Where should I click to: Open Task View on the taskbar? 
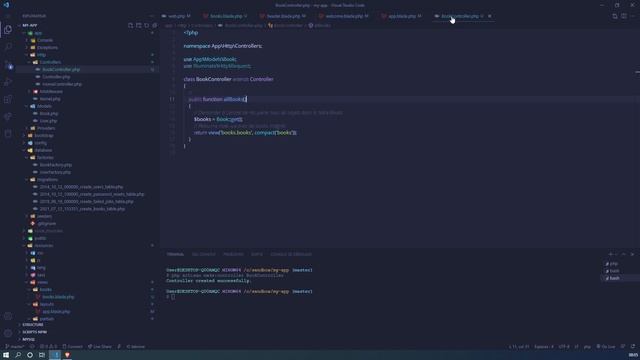[42, 355]
